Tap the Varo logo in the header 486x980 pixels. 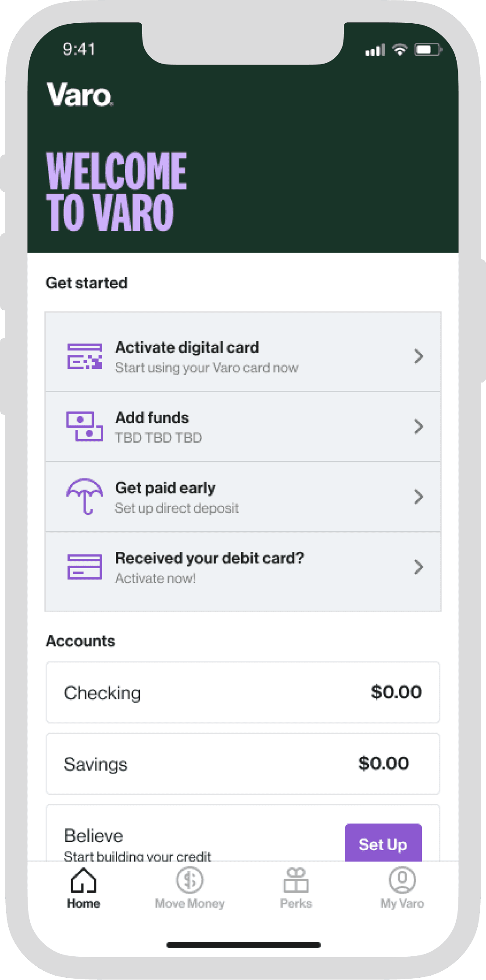click(x=80, y=95)
